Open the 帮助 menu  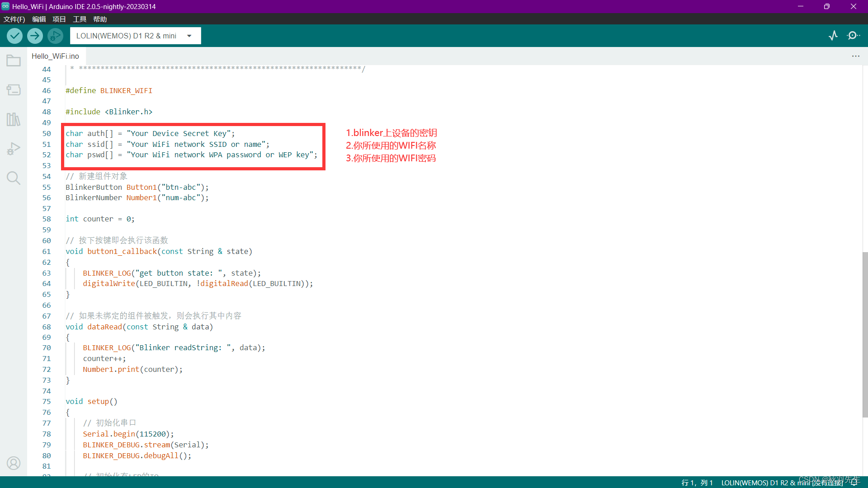pyautogui.click(x=100, y=19)
